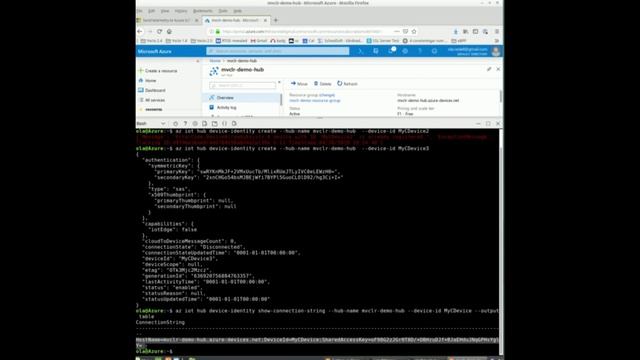
Task: Open the Gmail bookmark
Action: tap(259, 41)
